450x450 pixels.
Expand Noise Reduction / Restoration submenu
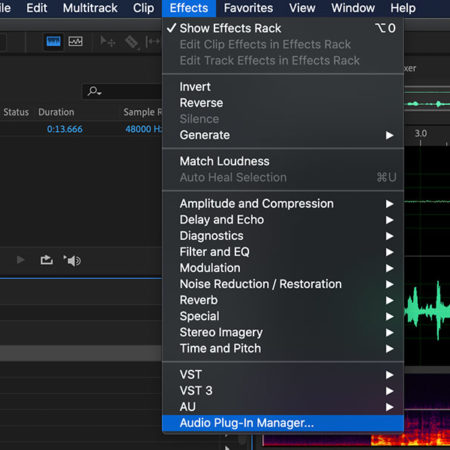[x=283, y=284]
